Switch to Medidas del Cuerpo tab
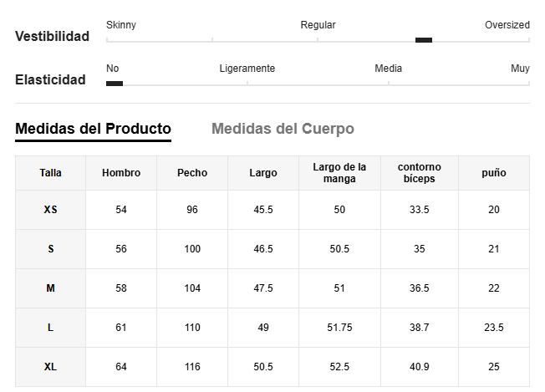Viewport: 545px width, 392px height. click(x=283, y=129)
